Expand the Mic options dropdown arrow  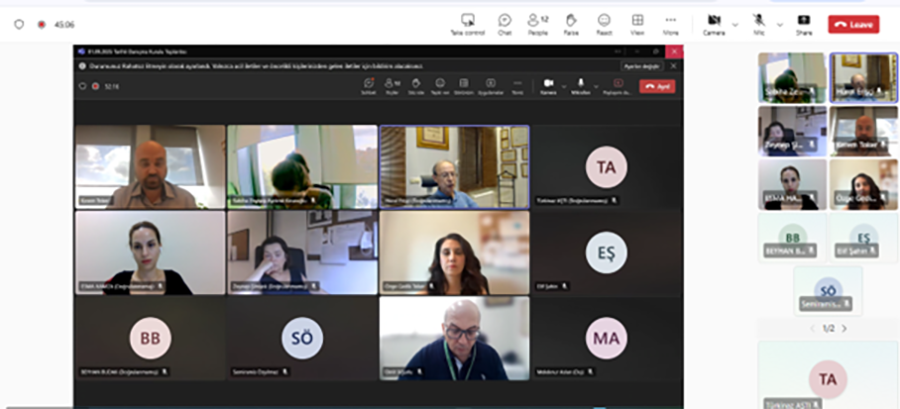[780, 24]
